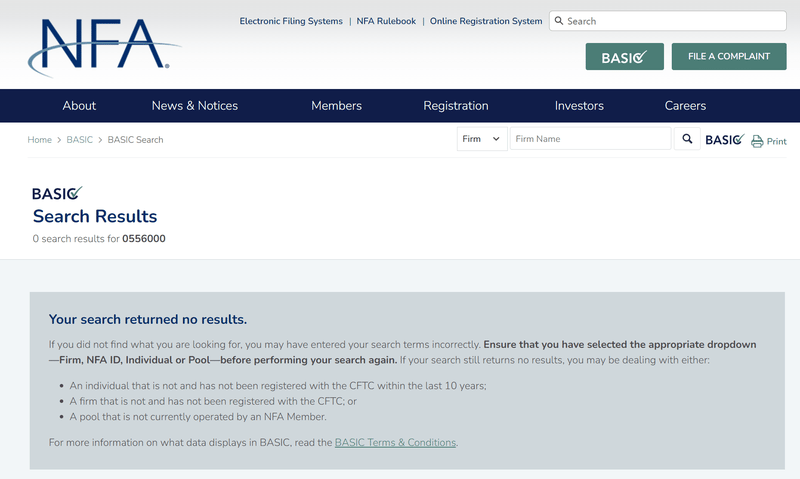Open the Firm search type dropdown

click(482, 139)
